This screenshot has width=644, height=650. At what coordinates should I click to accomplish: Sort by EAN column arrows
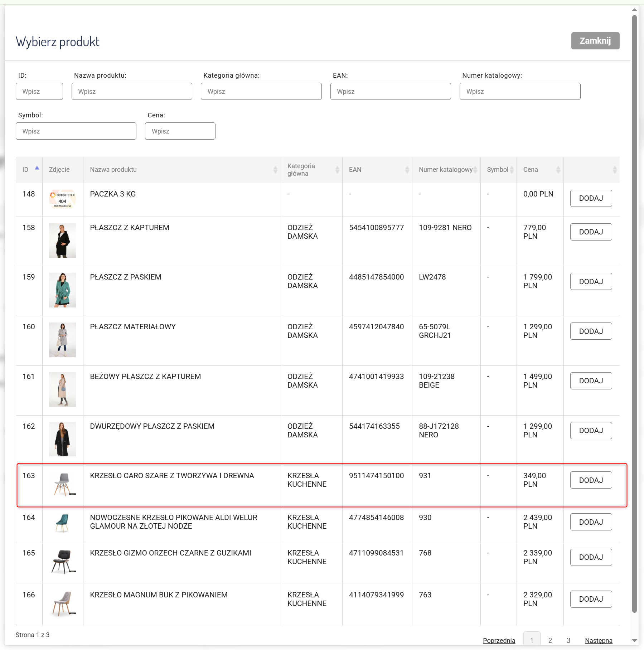pos(407,170)
